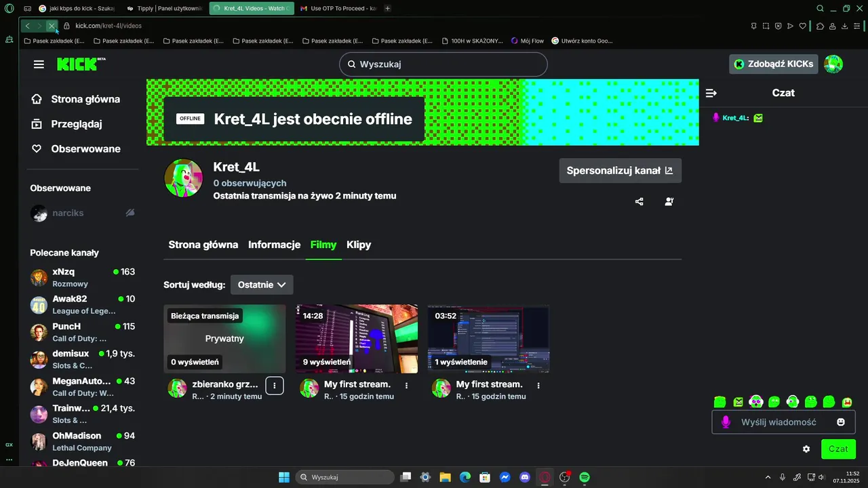868x488 pixels.
Task: Open chat settings gear
Action: [806, 449]
